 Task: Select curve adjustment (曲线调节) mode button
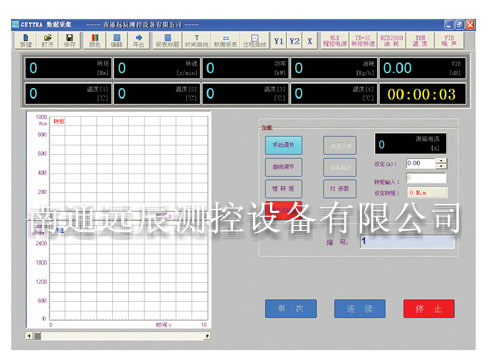[x=284, y=167]
